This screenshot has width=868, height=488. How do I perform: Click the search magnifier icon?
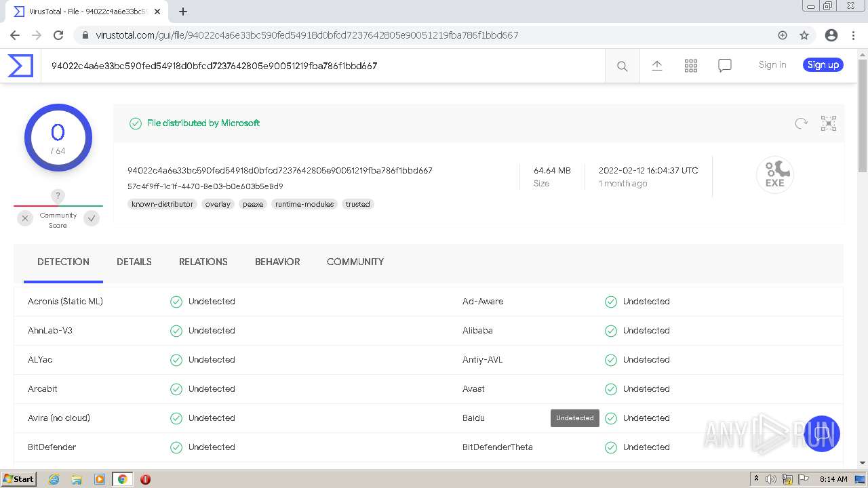pyautogui.click(x=622, y=66)
